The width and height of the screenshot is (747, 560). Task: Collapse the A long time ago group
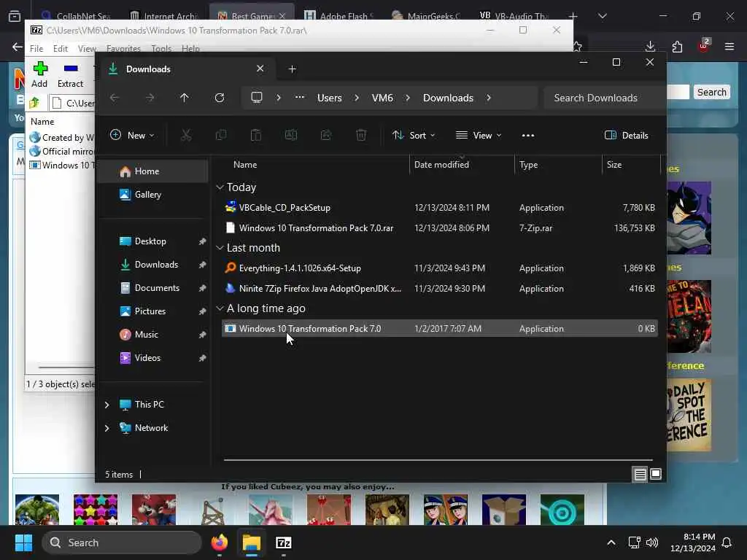[220, 308]
